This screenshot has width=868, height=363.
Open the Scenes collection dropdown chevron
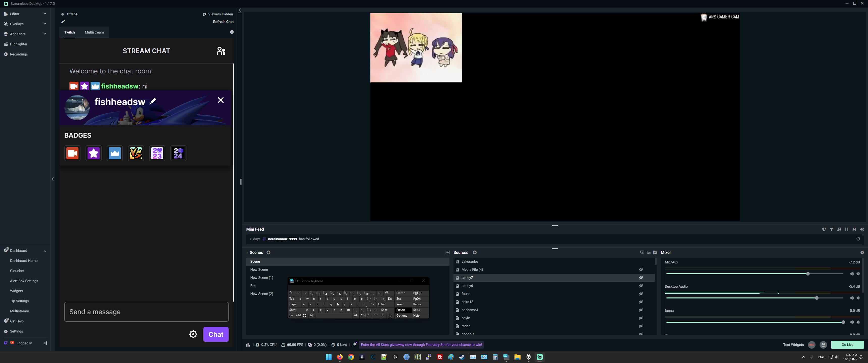247,253
